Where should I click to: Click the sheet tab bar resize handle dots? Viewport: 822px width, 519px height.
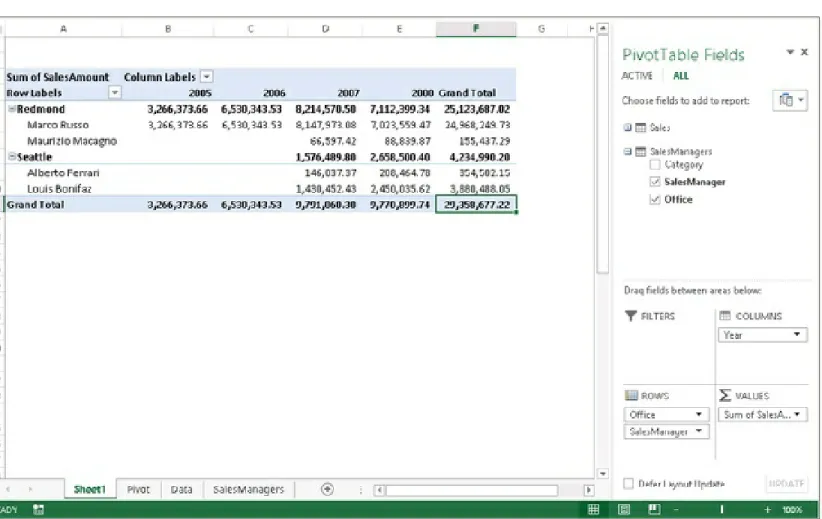361,490
